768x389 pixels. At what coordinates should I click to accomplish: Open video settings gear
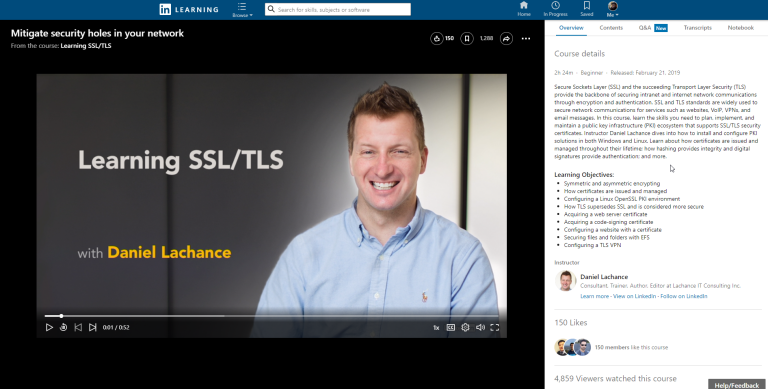pos(465,327)
